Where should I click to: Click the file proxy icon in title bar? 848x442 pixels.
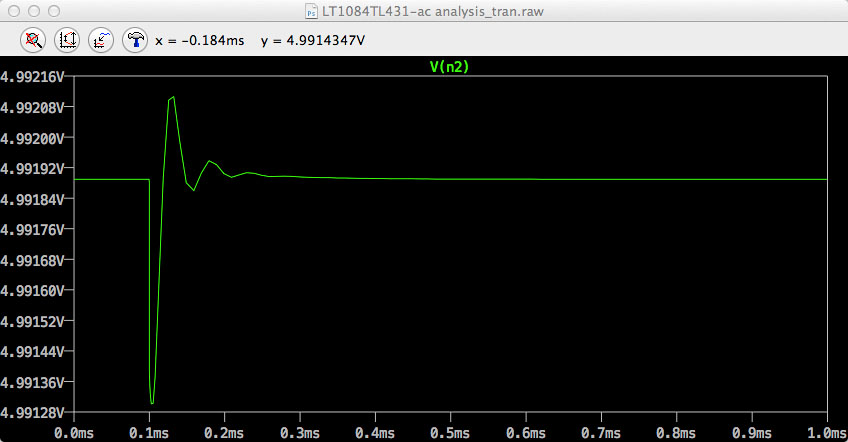click(x=311, y=11)
